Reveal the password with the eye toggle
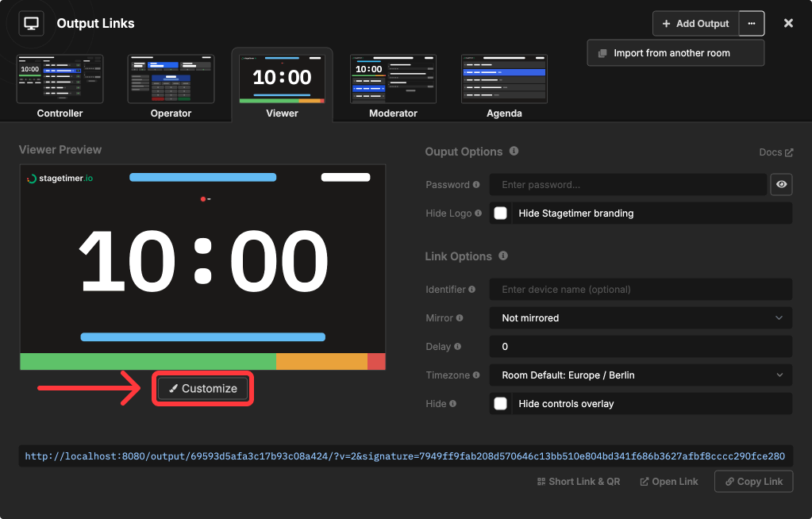The height and width of the screenshot is (519, 812). (x=781, y=184)
